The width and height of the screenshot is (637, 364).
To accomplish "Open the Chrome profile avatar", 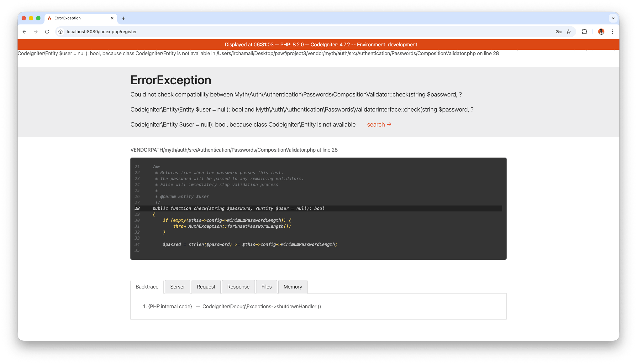I will point(601,32).
